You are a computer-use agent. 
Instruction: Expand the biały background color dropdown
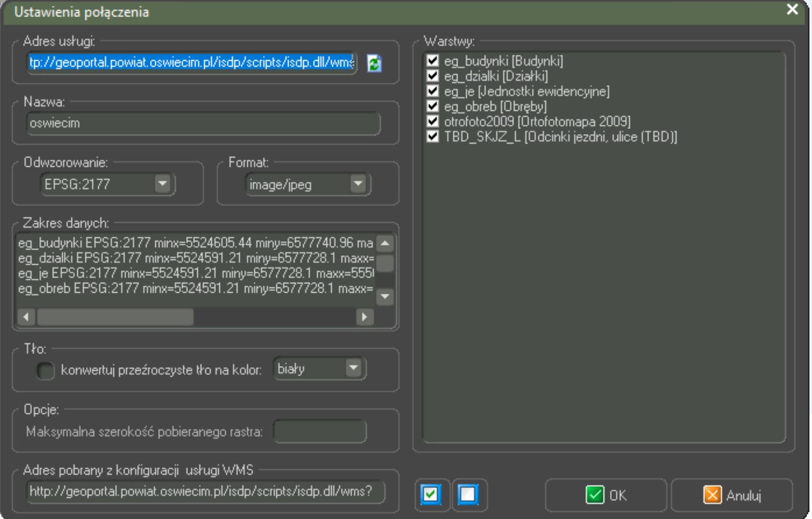pyautogui.click(x=353, y=369)
